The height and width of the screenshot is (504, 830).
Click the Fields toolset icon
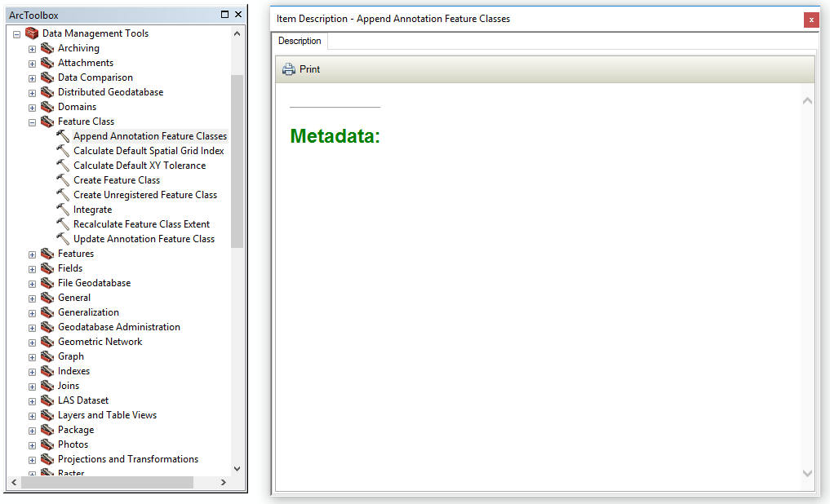tap(47, 268)
